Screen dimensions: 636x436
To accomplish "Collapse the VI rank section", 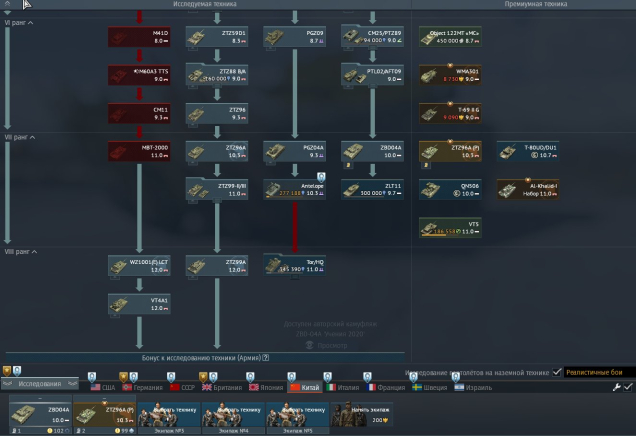I will pos(20,22).
